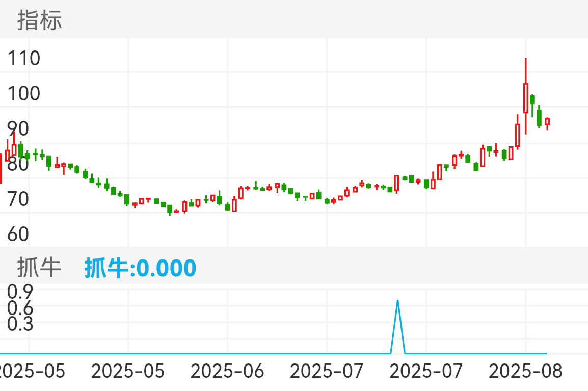Select the 0.3 indicator axis label
Image resolution: width=588 pixels, height=391 pixels.
pyautogui.click(x=20, y=324)
